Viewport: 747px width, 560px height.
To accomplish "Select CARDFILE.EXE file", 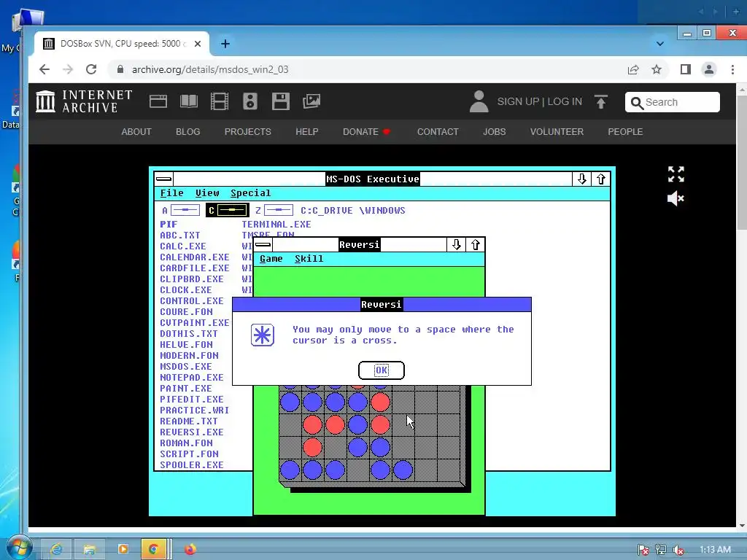I will pyautogui.click(x=194, y=268).
